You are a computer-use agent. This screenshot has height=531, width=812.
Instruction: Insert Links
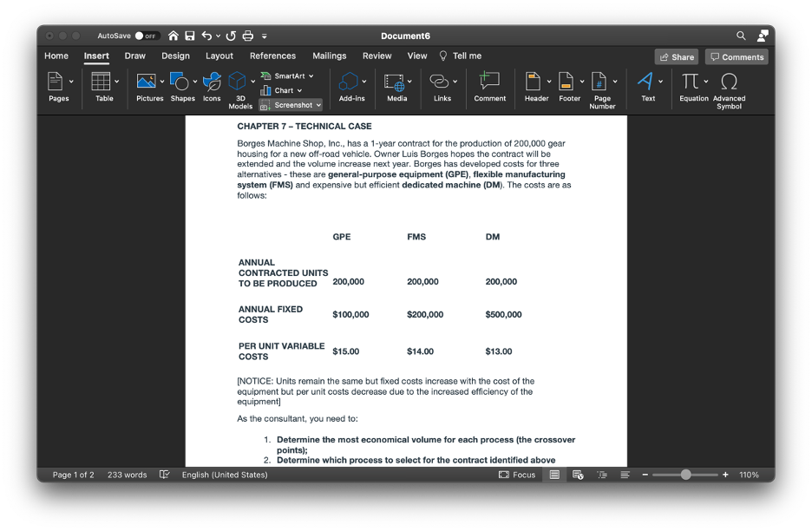coord(442,87)
